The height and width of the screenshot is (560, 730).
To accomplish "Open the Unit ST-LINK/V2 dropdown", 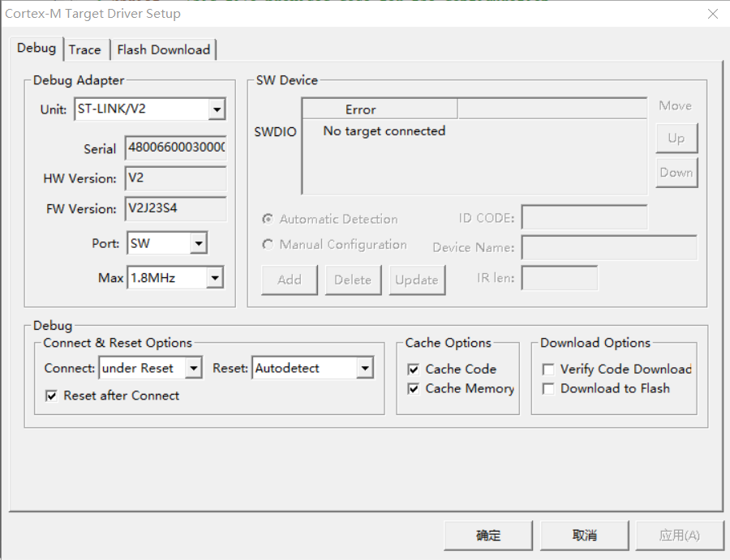I will [217, 109].
